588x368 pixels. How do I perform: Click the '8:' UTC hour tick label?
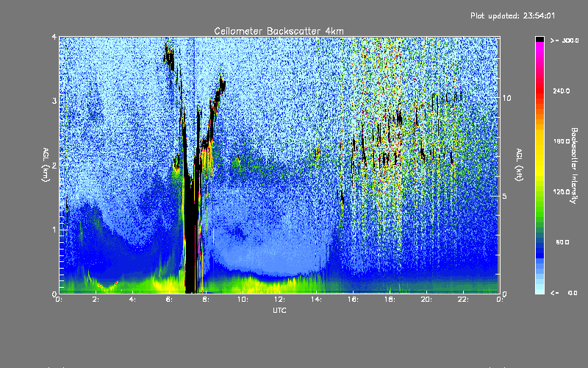pyautogui.click(x=207, y=300)
